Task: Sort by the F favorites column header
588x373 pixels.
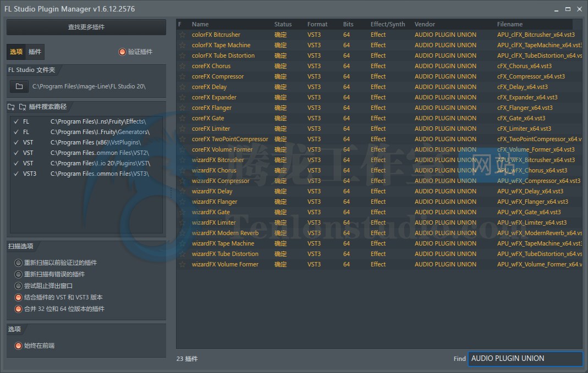Action: (x=180, y=24)
